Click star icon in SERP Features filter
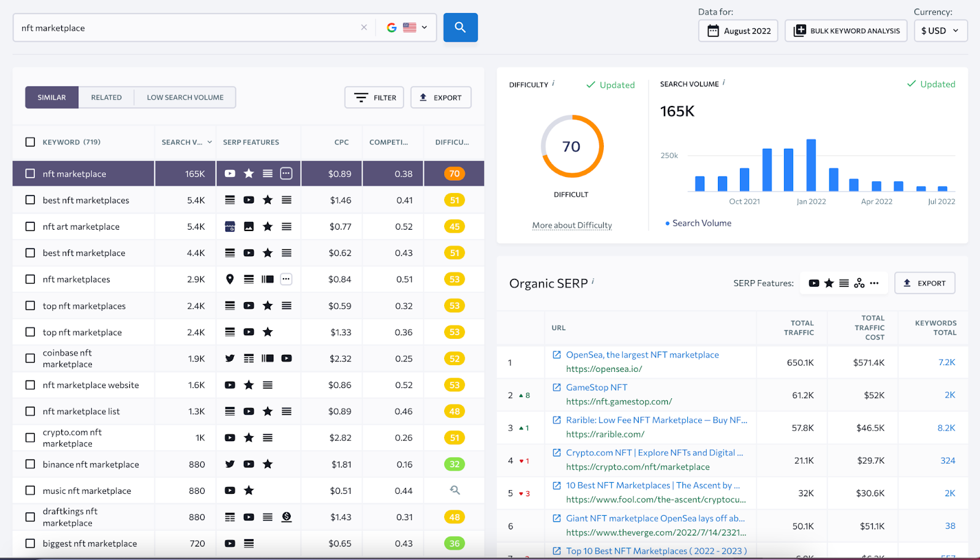This screenshot has height=560, width=980. (829, 283)
